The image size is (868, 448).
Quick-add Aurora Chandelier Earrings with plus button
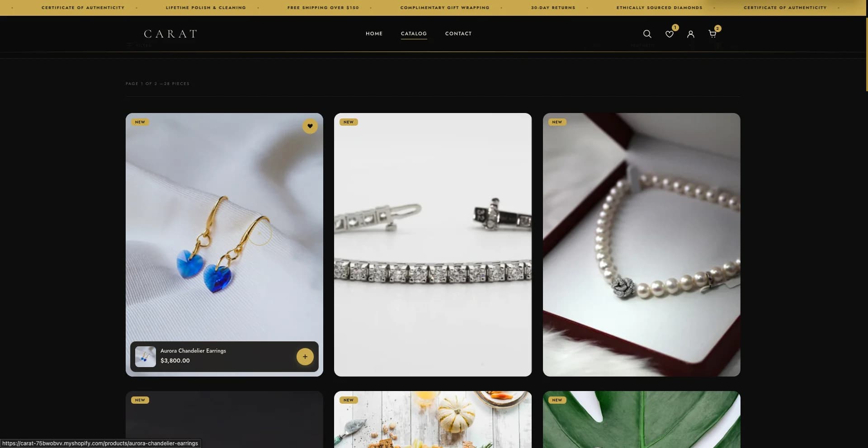[305, 357]
